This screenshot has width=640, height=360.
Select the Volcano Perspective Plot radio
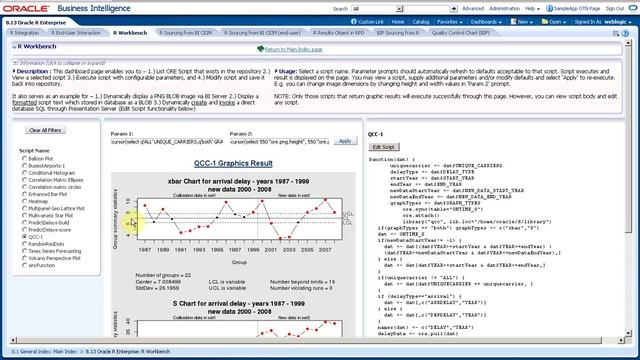click(x=24, y=258)
